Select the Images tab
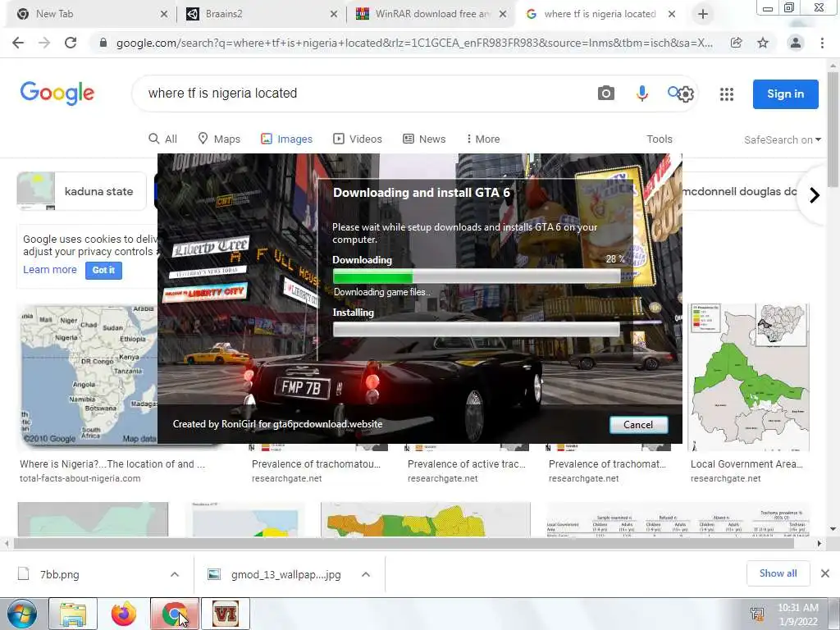The width and height of the screenshot is (840, 630). pyautogui.click(x=286, y=139)
